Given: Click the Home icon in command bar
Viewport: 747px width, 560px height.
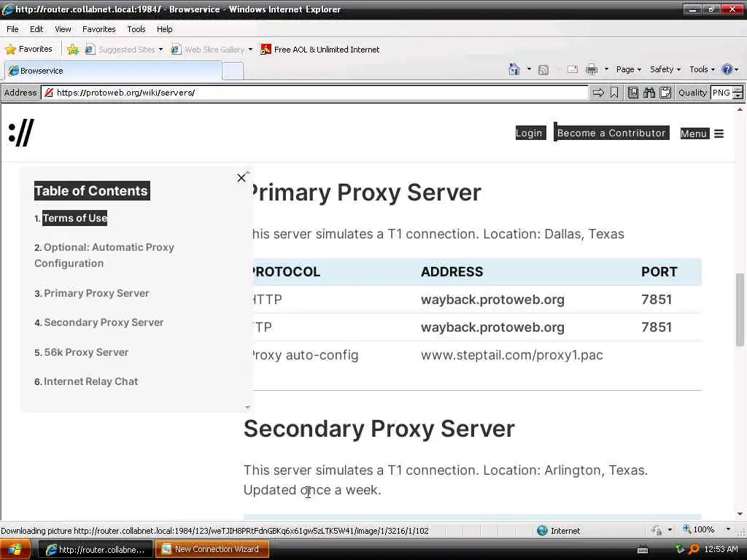Looking at the screenshot, I should pyautogui.click(x=514, y=69).
